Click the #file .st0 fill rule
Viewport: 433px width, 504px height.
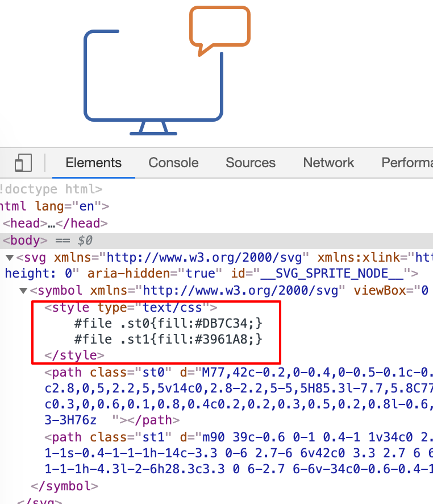(x=168, y=323)
